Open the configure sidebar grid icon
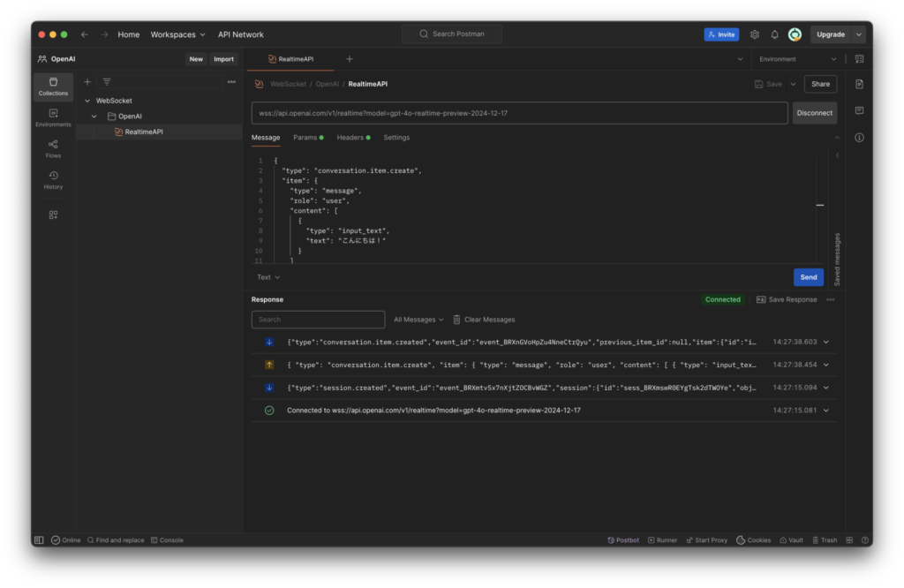 (53, 215)
